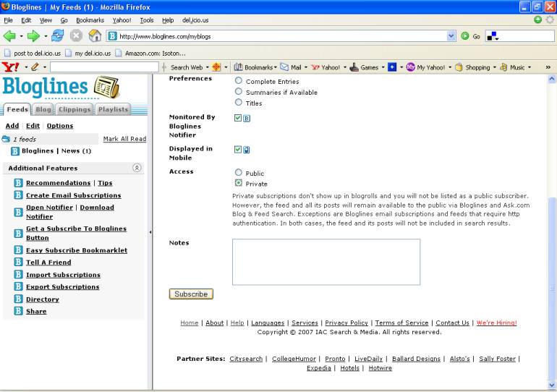Click Mark All Read link

coord(124,139)
